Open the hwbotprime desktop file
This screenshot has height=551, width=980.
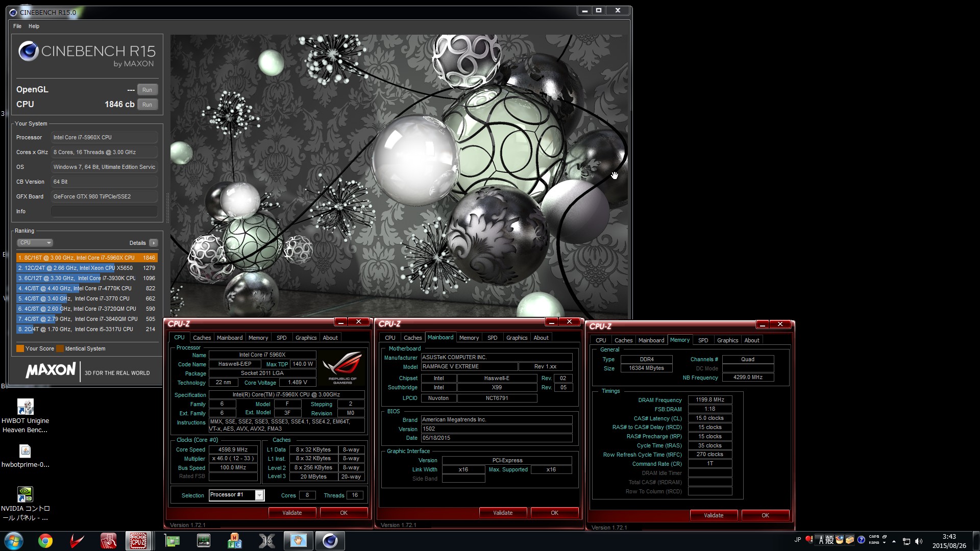coord(25,456)
